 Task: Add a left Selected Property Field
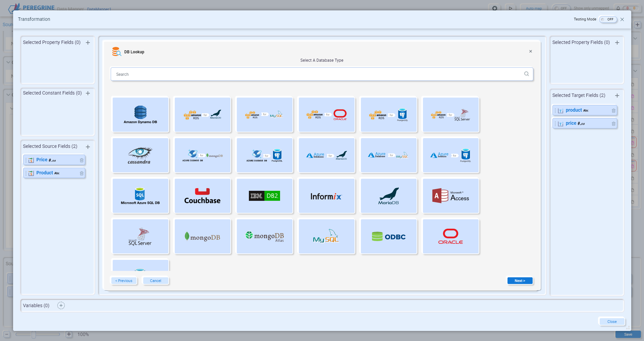88,43
